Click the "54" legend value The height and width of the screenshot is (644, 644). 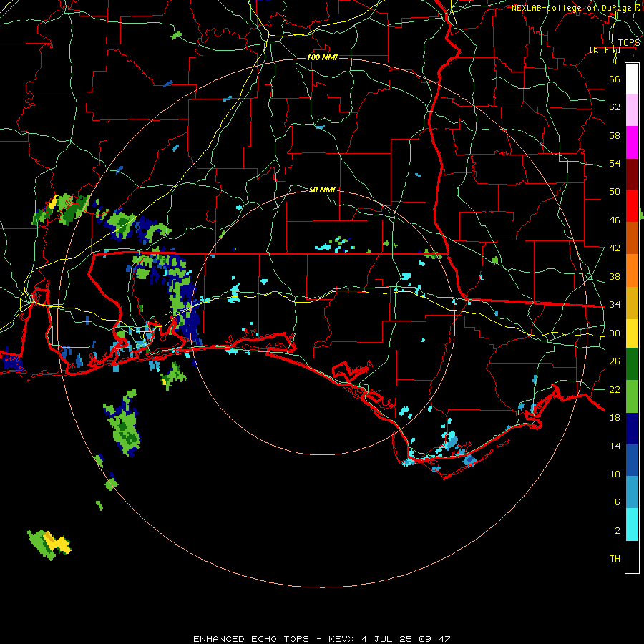[615, 163]
